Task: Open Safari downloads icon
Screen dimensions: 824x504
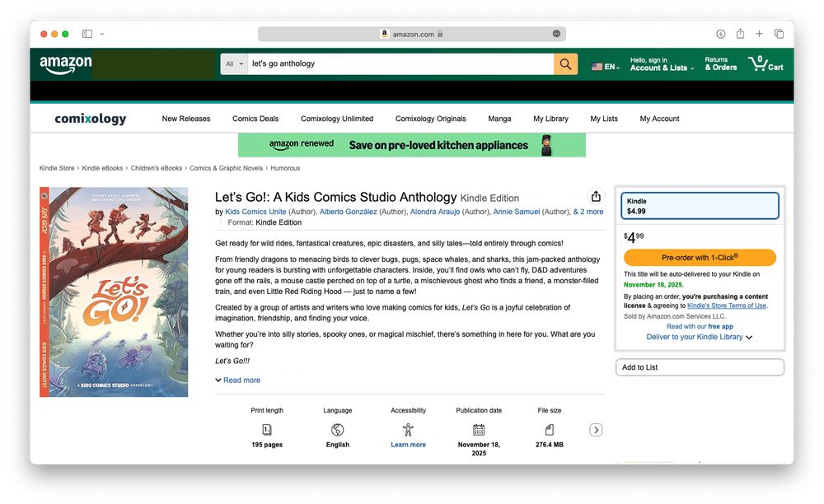Action: pos(720,34)
